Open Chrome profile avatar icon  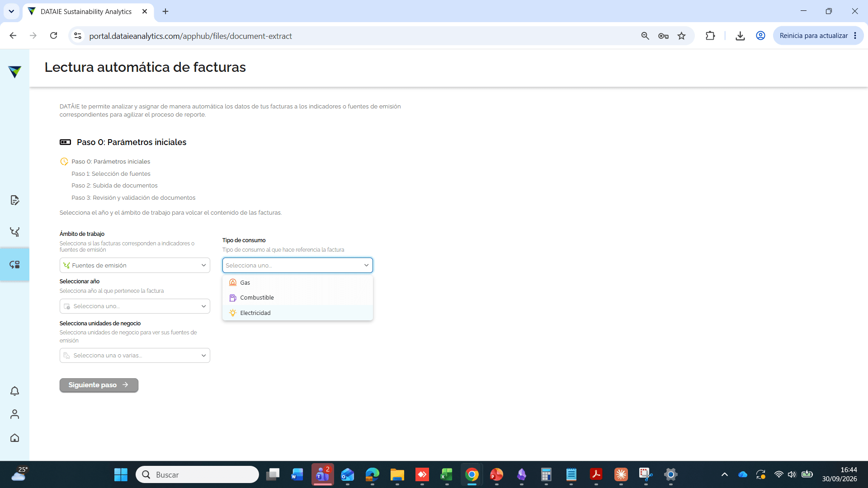click(760, 36)
